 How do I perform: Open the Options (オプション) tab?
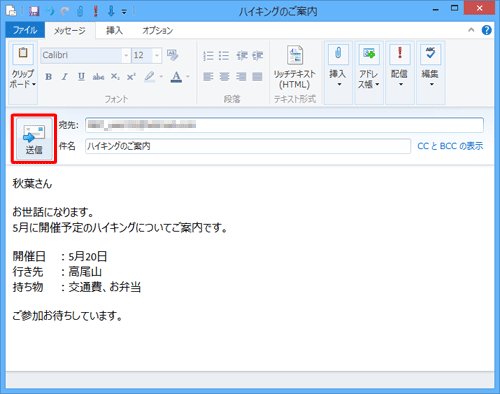[x=158, y=31]
